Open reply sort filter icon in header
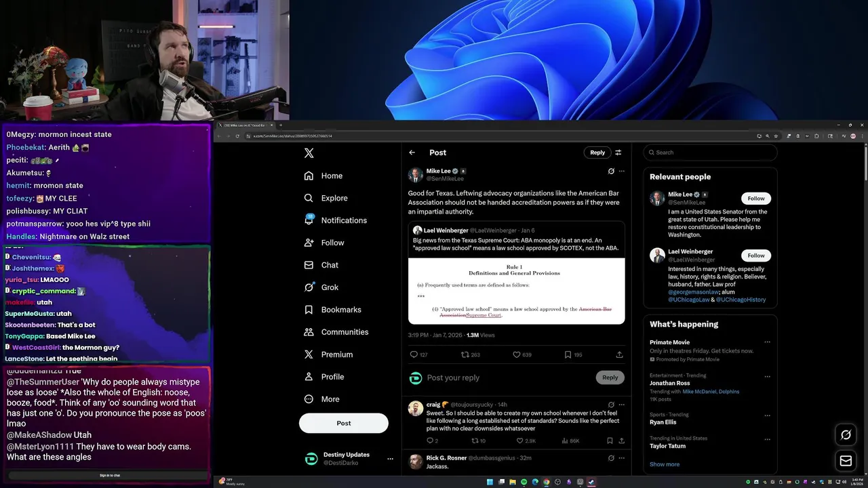The width and height of the screenshot is (868, 488). (618, 152)
